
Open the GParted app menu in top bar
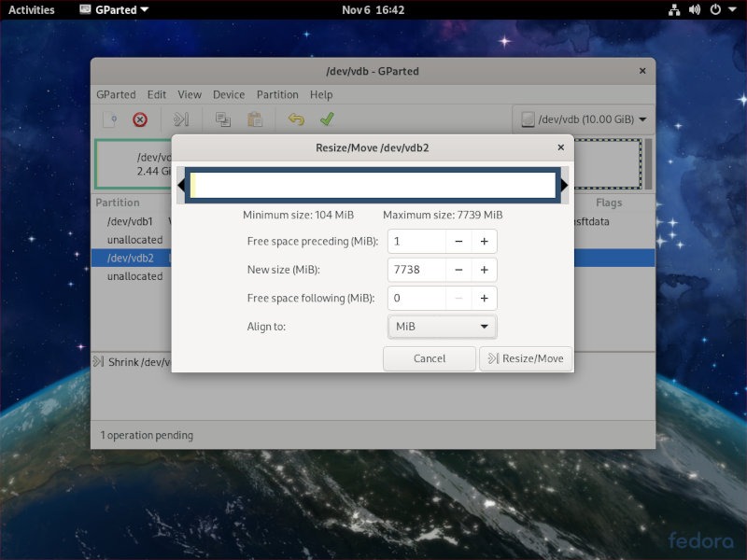point(108,10)
